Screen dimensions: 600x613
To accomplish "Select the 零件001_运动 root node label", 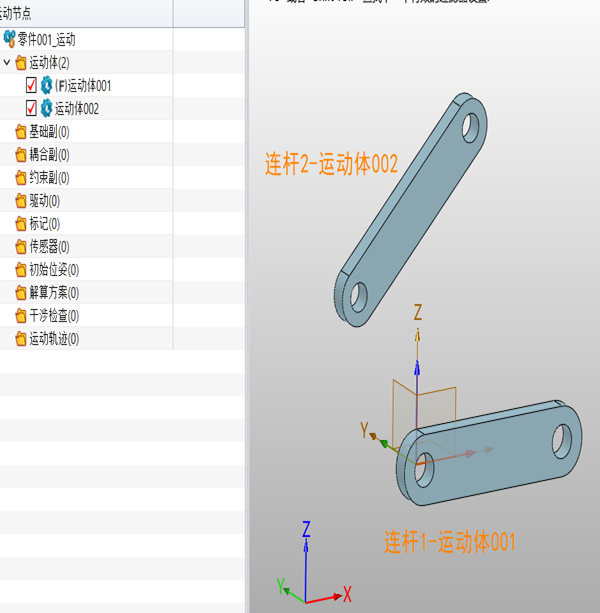I will click(x=47, y=39).
